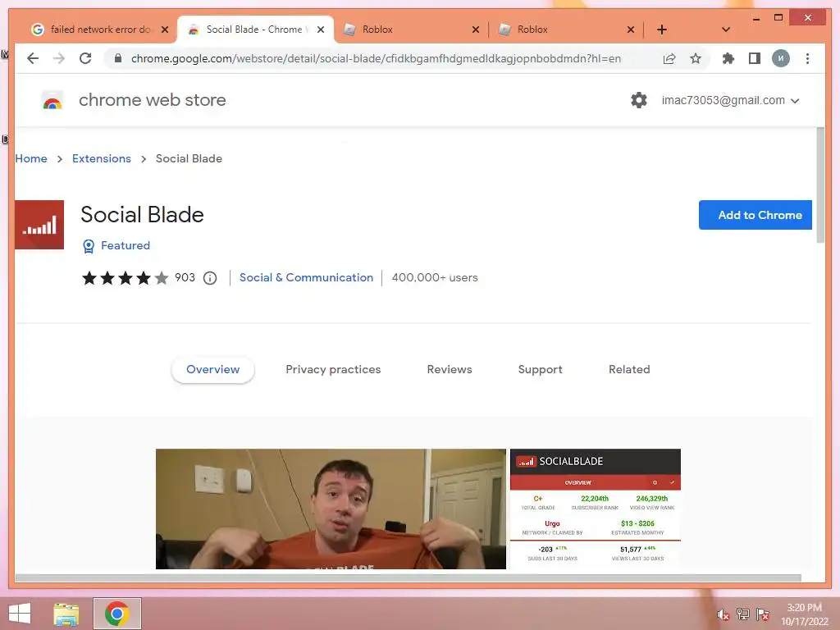840x630 pixels.
Task: Go back using the browser back arrow
Action: click(x=33, y=58)
